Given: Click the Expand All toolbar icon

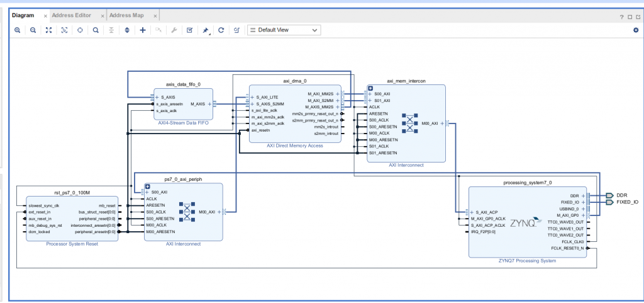Looking at the screenshot, I should tap(127, 30).
